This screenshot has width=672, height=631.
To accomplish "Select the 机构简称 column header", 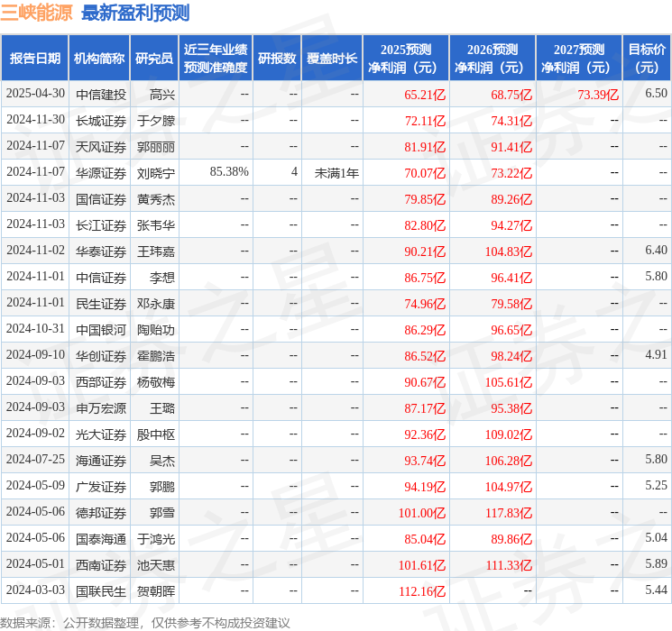I will (99, 59).
